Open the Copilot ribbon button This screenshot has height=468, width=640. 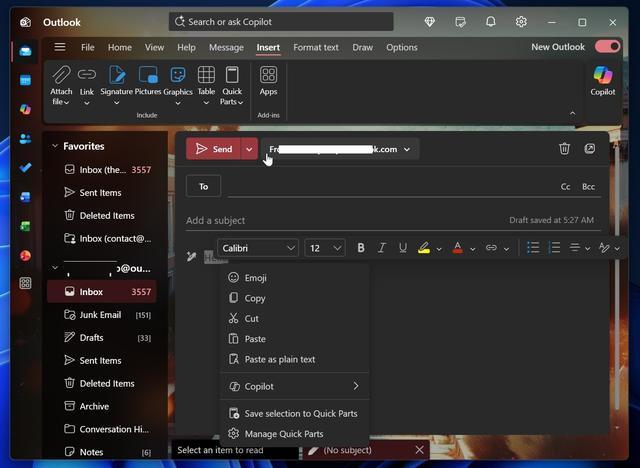pyautogui.click(x=602, y=81)
